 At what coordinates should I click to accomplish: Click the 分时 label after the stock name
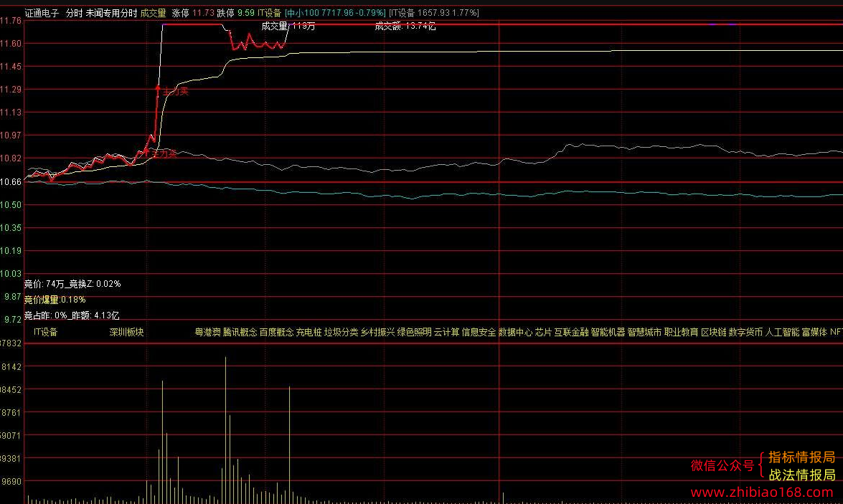click(74, 13)
